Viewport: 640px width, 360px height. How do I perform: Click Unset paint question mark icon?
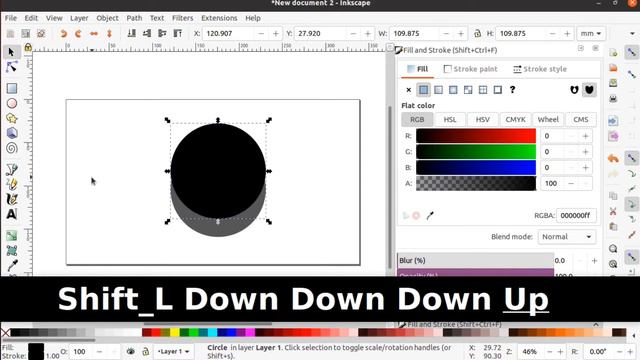pos(512,90)
